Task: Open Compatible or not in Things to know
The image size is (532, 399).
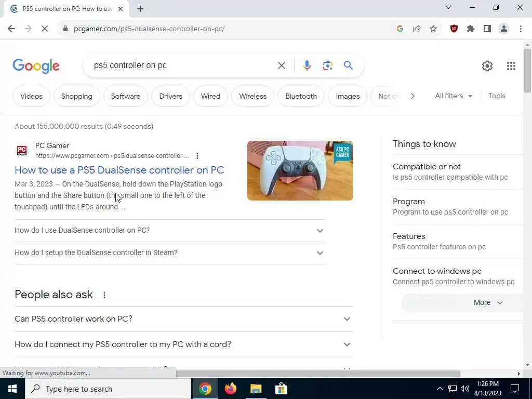Action: [x=458, y=172]
